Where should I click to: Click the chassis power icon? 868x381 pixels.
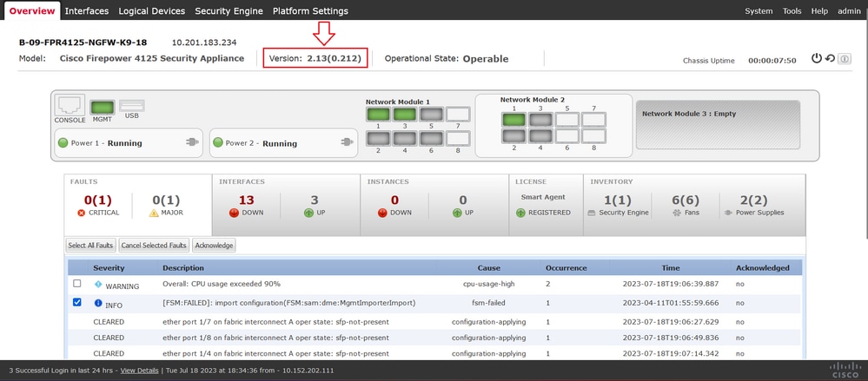817,58
